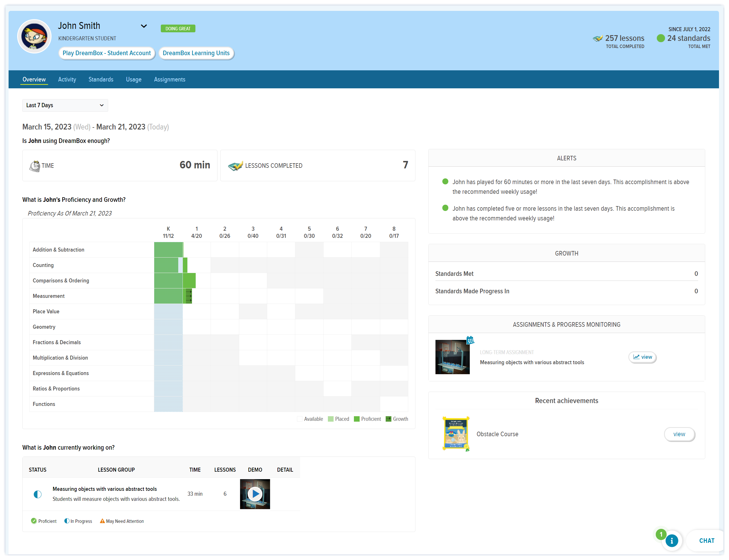Click view button for Obstacle Course achievement
729x560 pixels.
(679, 434)
